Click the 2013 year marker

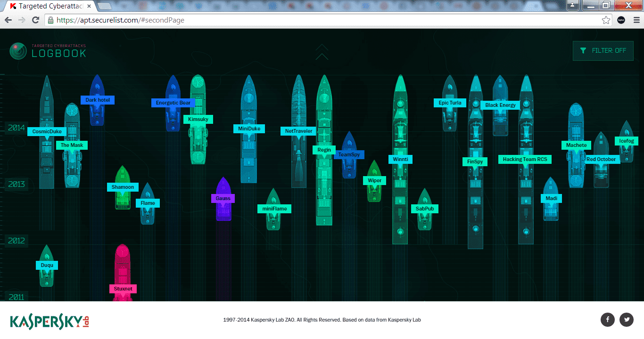tap(17, 184)
